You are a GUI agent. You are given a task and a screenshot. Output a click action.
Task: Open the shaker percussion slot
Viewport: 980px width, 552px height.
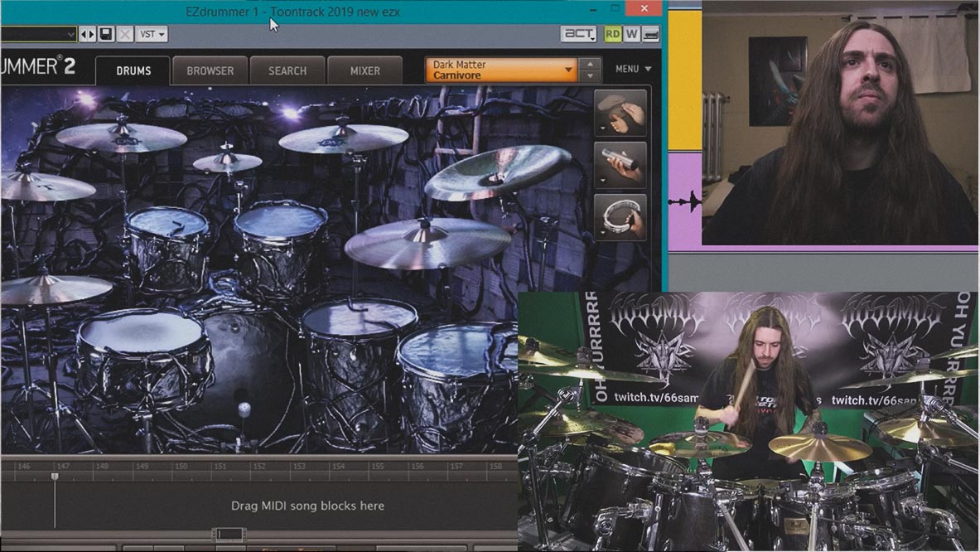pos(620,164)
